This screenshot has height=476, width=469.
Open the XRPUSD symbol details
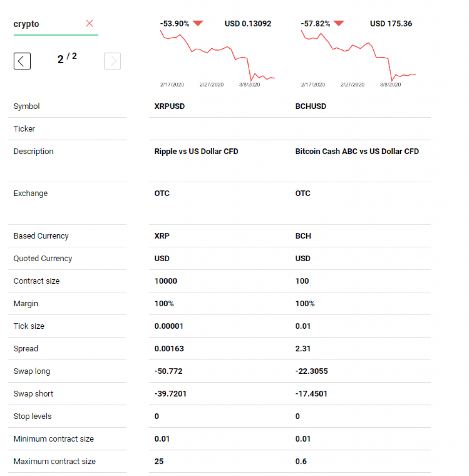[169, 106]
